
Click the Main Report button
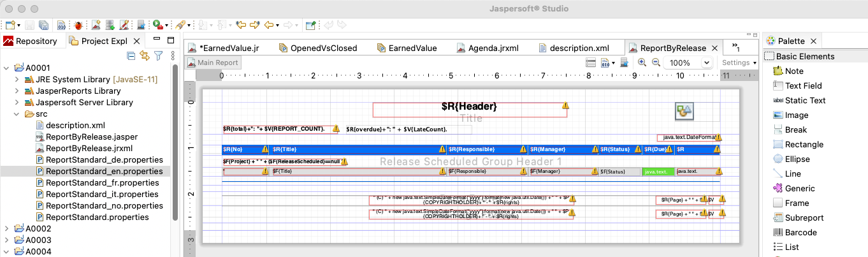tap(213, 62)
